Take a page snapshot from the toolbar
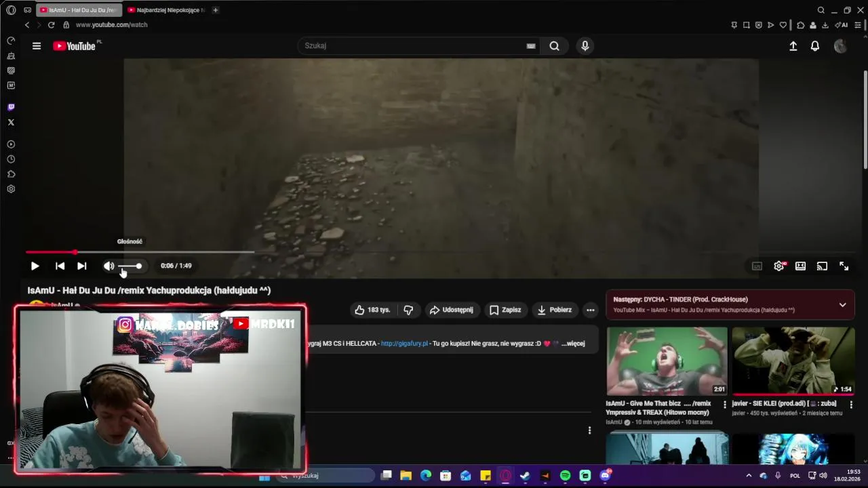Screen dimensions: 868x488 click(746, 25)
